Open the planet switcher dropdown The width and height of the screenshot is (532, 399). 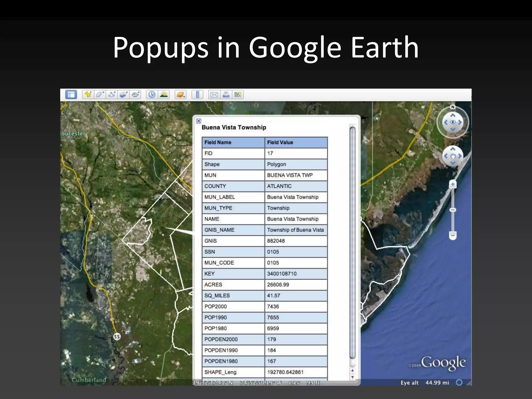(x=181, y=95)
